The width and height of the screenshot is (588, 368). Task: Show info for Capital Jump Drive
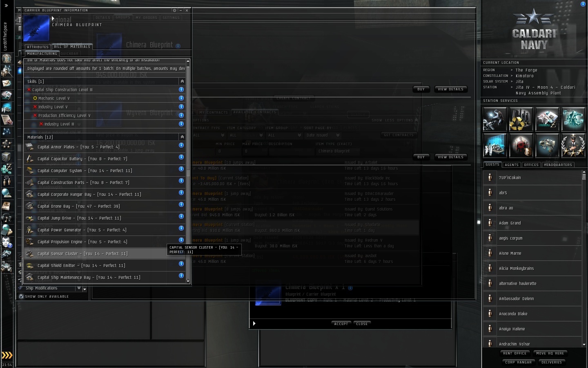click(x=181, y=216)
